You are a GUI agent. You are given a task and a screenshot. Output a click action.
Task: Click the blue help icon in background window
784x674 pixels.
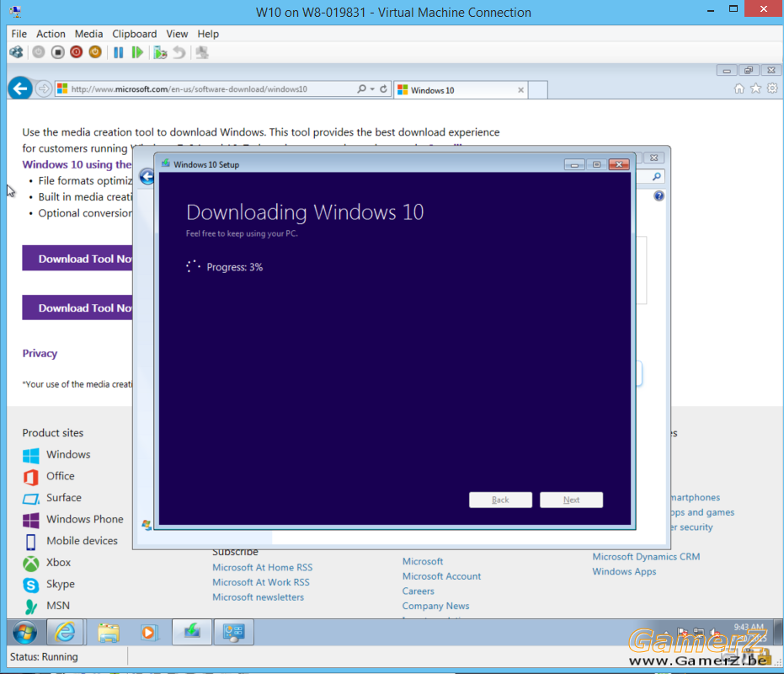[659, 195]
